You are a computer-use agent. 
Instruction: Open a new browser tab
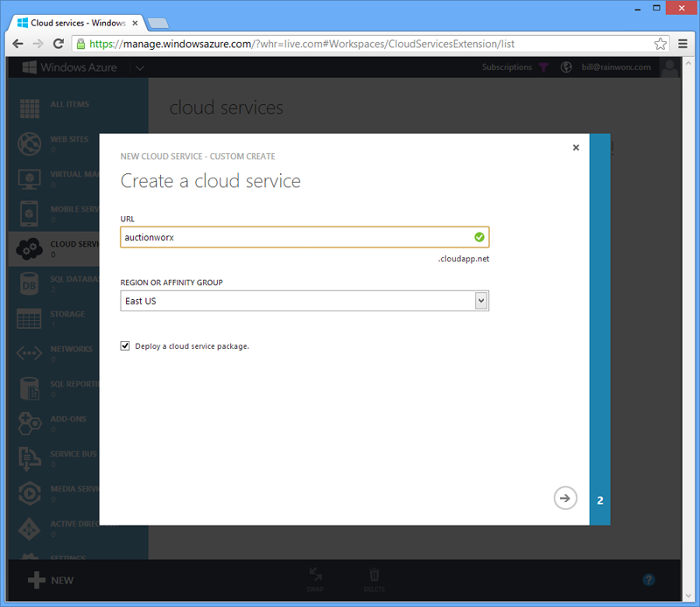click(158, 24)
